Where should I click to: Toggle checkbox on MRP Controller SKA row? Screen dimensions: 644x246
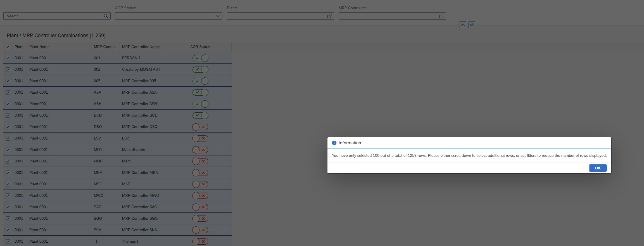click(8, 230)
